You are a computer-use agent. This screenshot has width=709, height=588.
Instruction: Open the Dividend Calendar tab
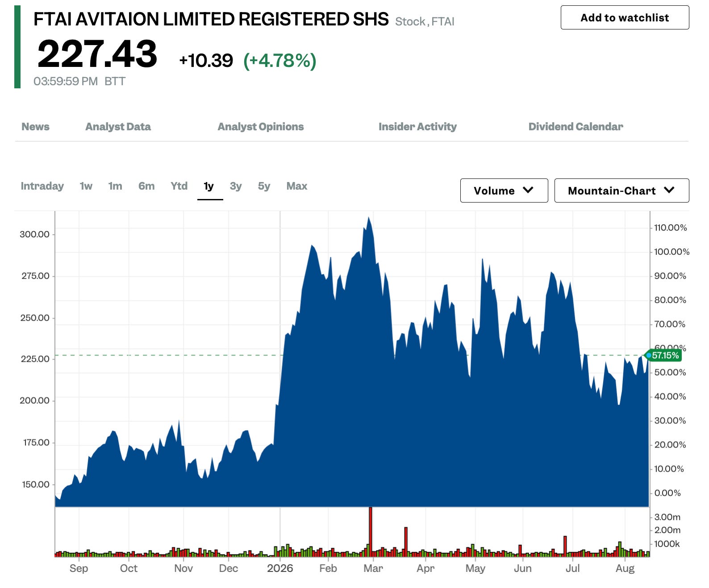click(x=576, y=127)
